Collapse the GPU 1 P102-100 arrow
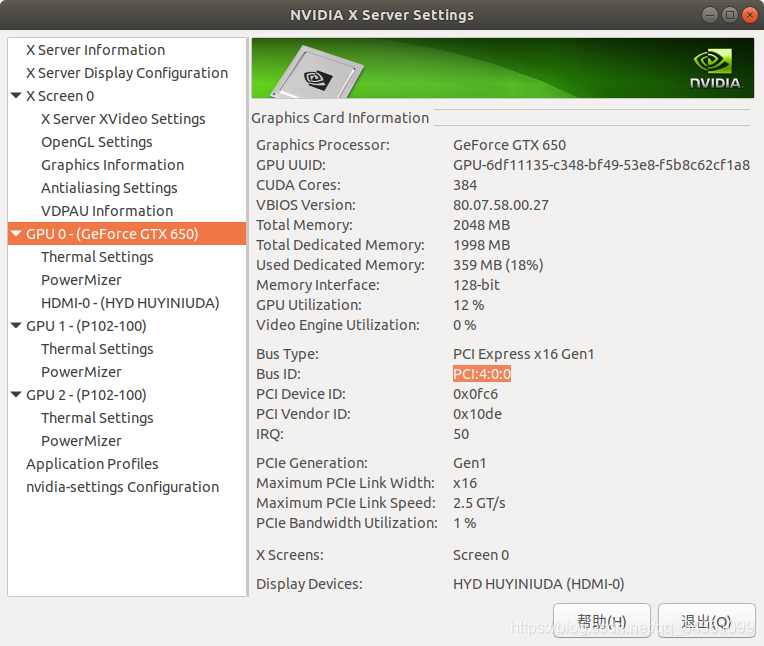764x646 pixels. point(16,325)
